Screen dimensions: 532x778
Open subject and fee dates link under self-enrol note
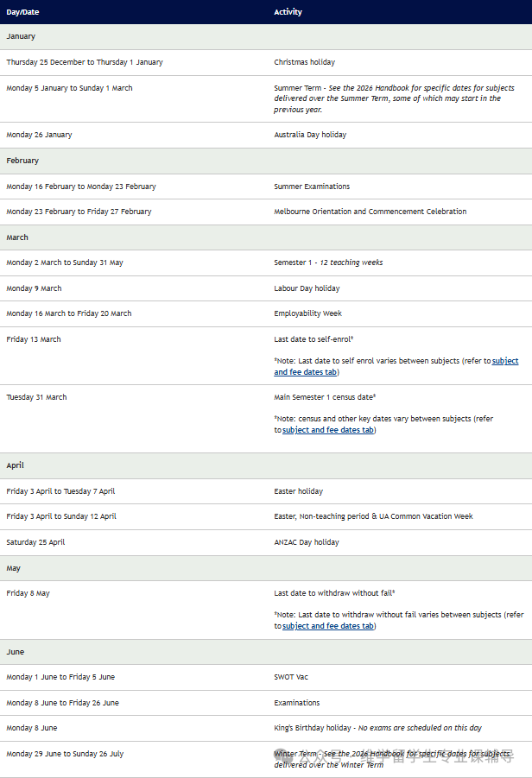[x=396, y=366]
